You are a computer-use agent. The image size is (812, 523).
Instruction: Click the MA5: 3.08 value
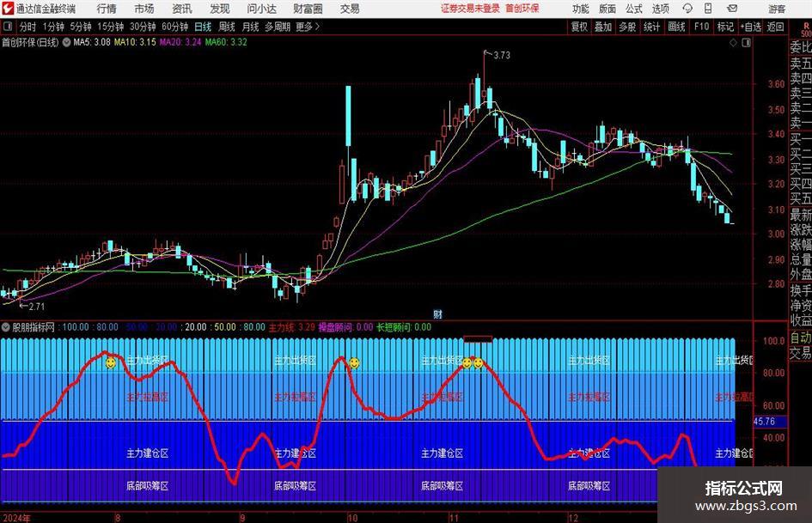pyautogui.click(x=92, y=42)
